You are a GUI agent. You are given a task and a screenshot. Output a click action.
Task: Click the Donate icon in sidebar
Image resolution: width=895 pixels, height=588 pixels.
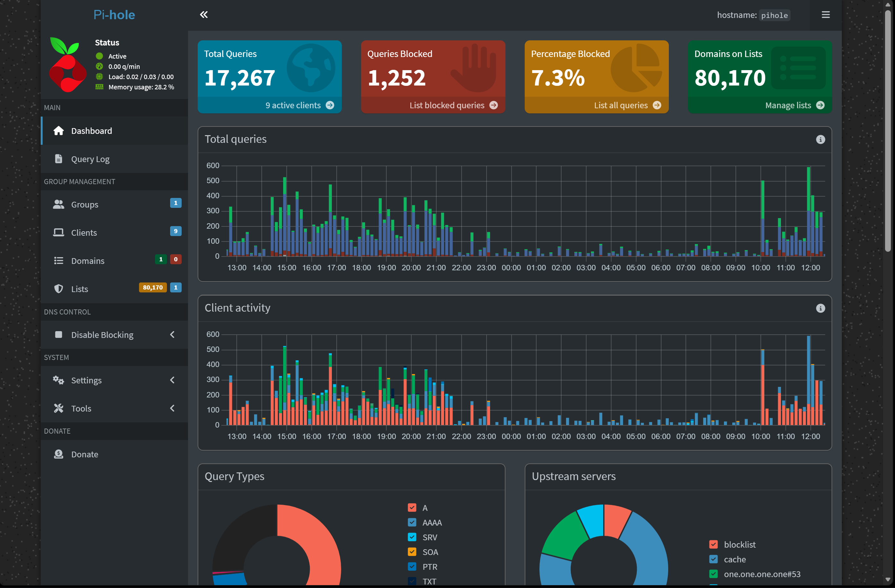[x=58, y=454]
